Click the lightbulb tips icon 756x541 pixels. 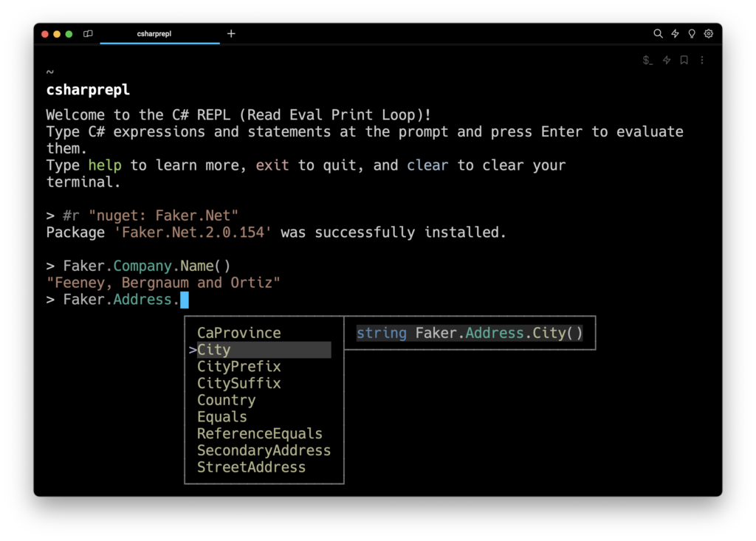(x=692, y=34)
